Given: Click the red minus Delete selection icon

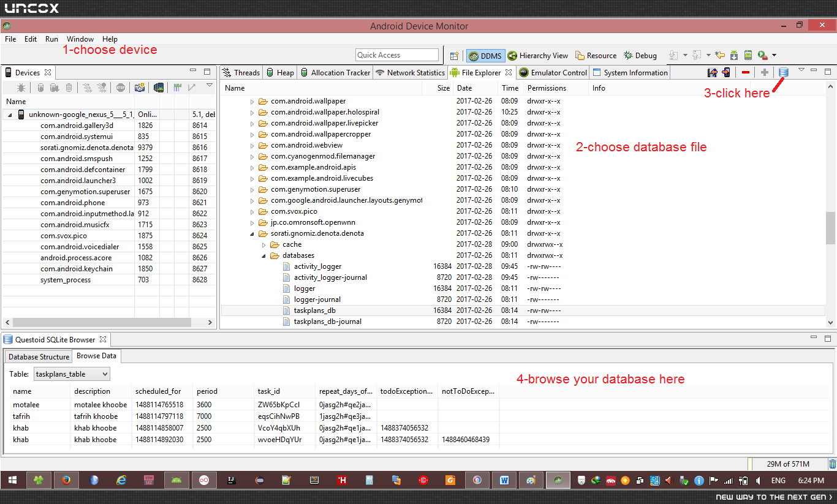Looking at the screenshot, I should click(745, 72).
